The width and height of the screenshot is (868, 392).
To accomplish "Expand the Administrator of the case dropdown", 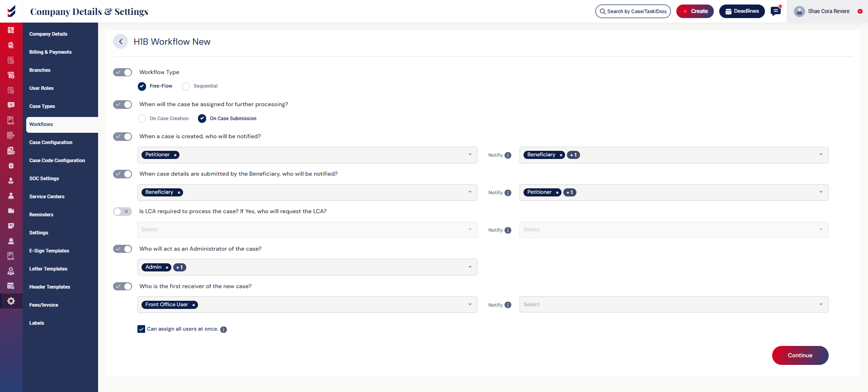I will 470,267.
